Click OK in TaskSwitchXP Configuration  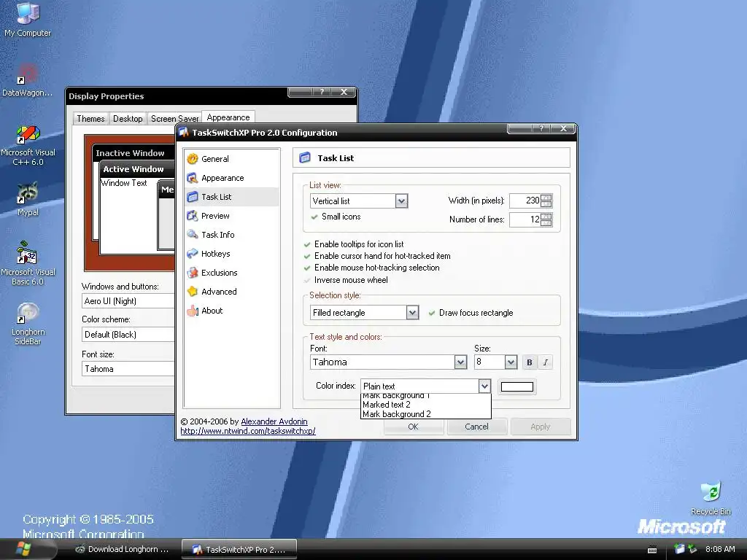(414, 427)
